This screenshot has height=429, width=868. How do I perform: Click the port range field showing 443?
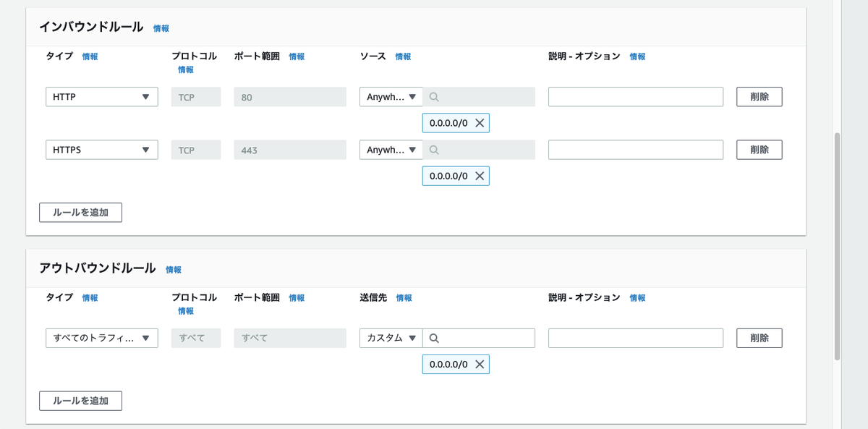point(289,150)
